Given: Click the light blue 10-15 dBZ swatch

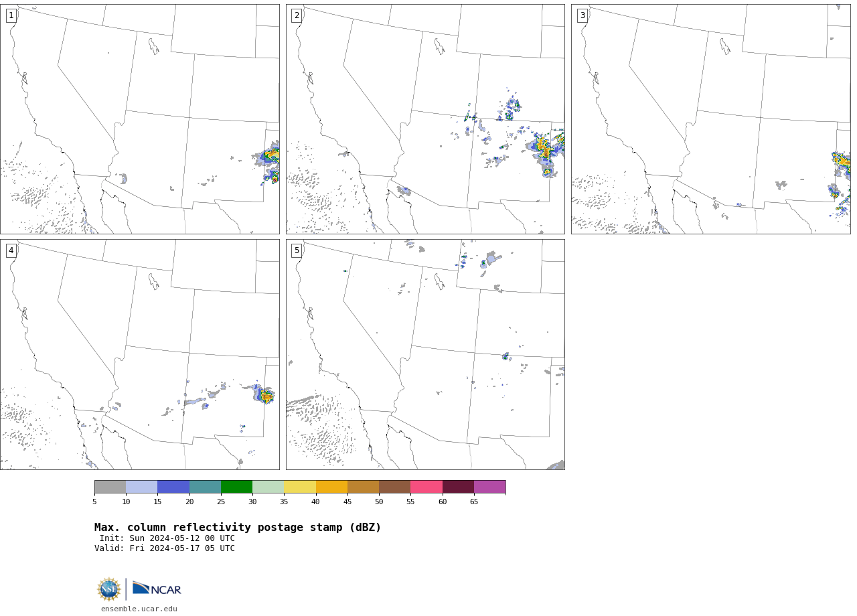Looking at the screenshot, I should 142,487.
